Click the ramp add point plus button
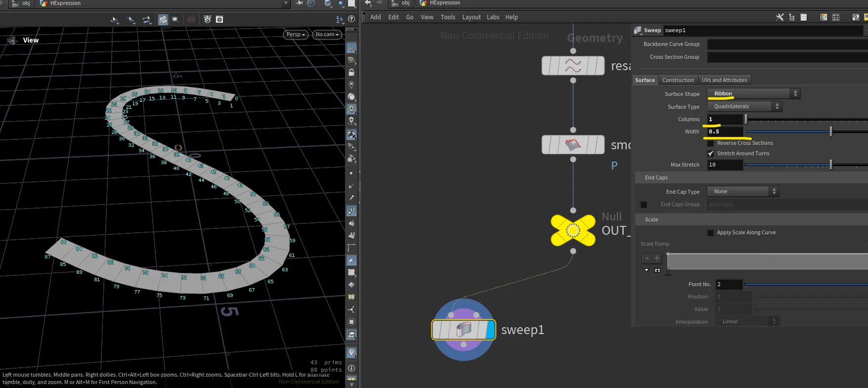The height and width of the screenshot is (388, 868). click(x=657, y=258)
